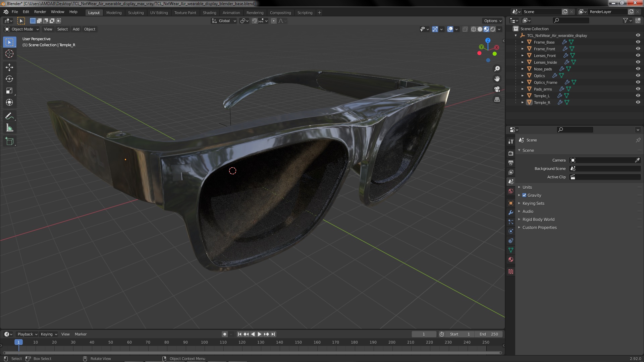
Task: Open the Object Data properties tab
Action: point(511,250)
